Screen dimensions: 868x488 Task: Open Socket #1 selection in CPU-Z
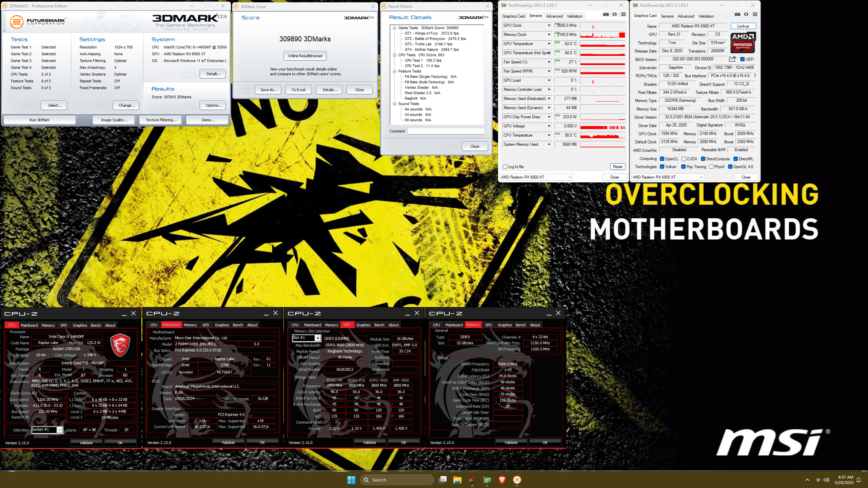pyautogui.click(x=47, y=430)
